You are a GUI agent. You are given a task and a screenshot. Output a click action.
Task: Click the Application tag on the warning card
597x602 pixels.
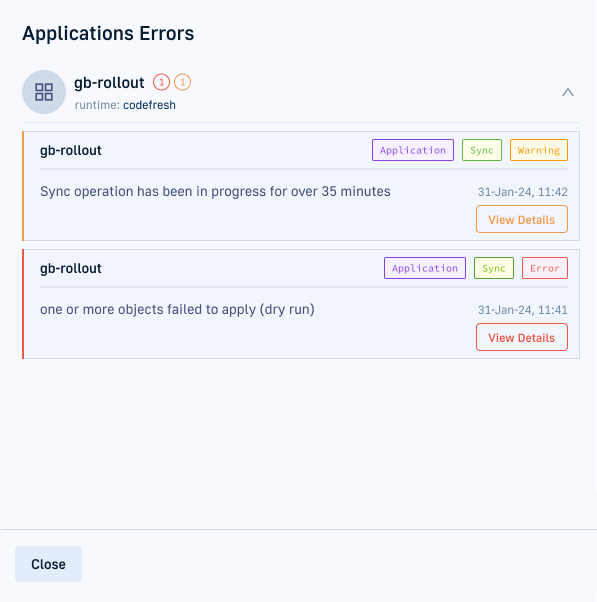pos(413,150)
